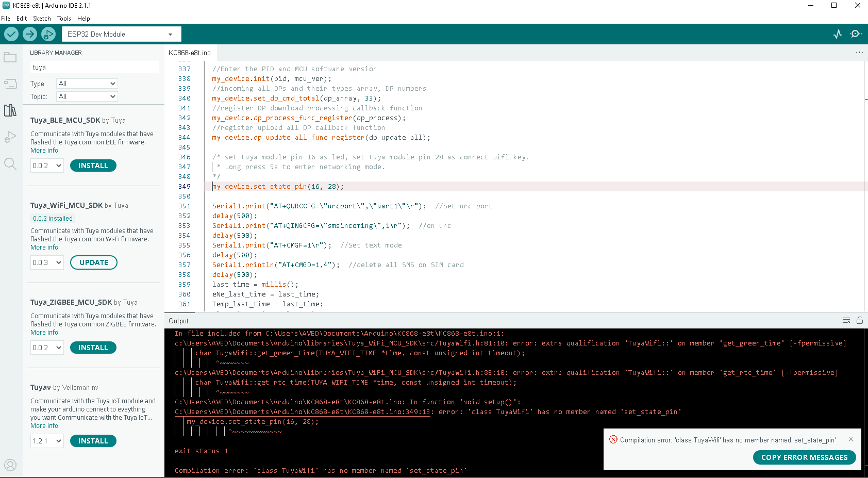
Task: Clear output using the lines icon
Action: coord(846,320)
